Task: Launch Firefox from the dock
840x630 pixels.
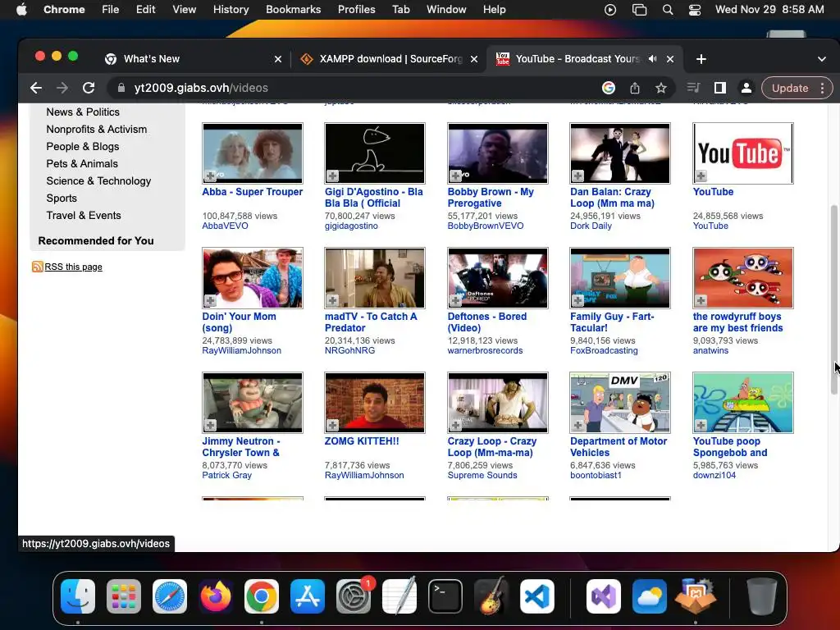Action: click(216, 596)
